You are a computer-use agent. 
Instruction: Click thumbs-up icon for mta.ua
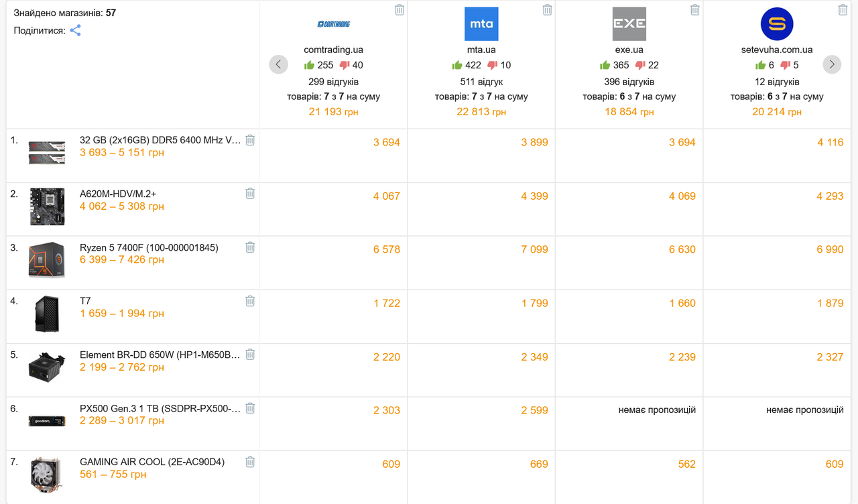click(x=457, y=65)
